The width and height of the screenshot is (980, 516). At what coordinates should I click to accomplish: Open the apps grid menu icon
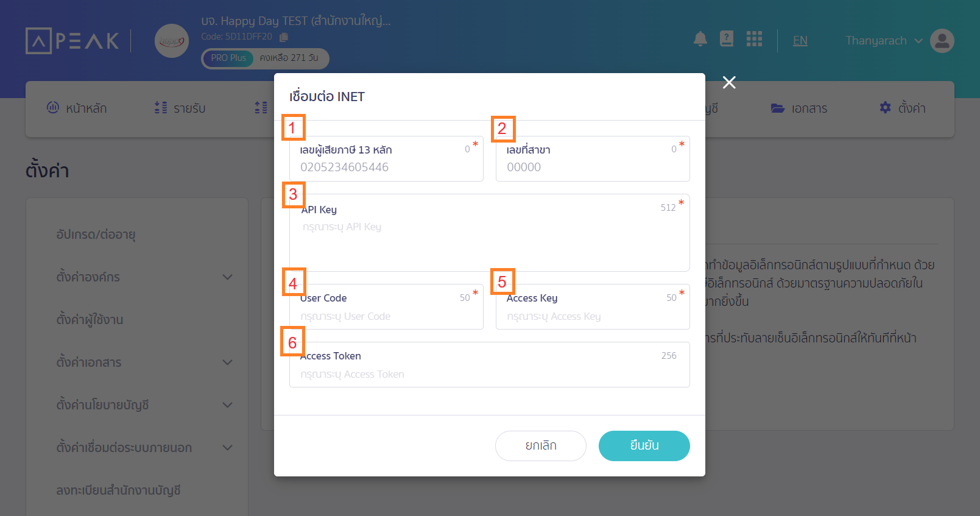754,39
